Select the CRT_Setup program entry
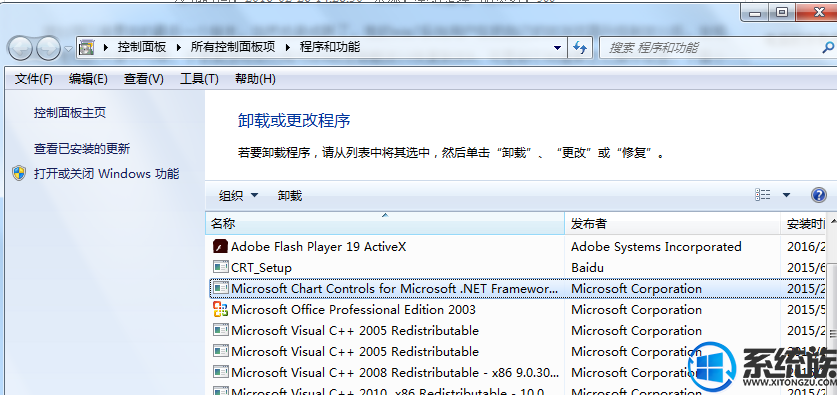 click(262, 267)
